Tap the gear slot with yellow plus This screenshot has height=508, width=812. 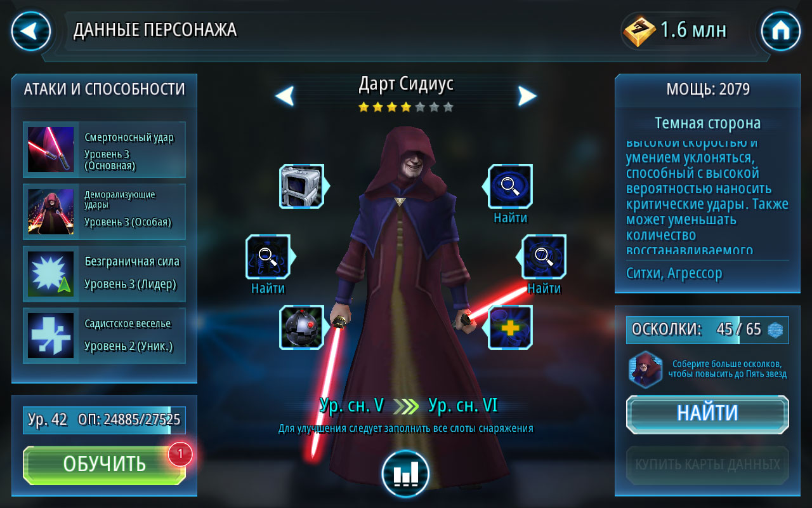click(510, 327)
